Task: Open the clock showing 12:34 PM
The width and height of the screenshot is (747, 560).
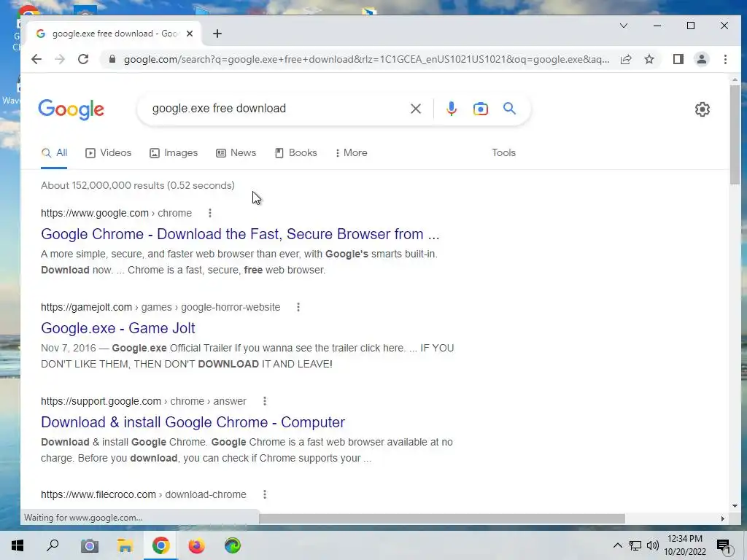Action: [x=684, y=545]
